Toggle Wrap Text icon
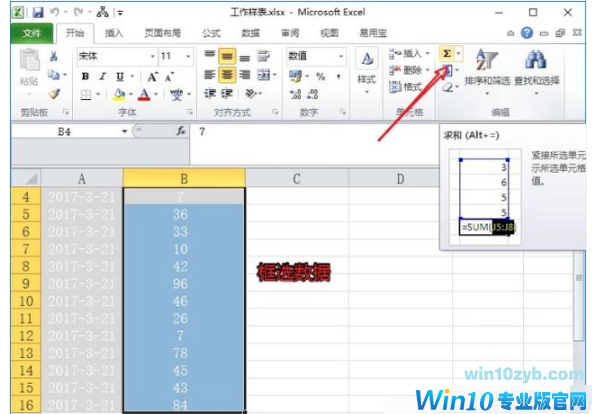This screenshot has height=414, width=592. (x=263, y=56)
